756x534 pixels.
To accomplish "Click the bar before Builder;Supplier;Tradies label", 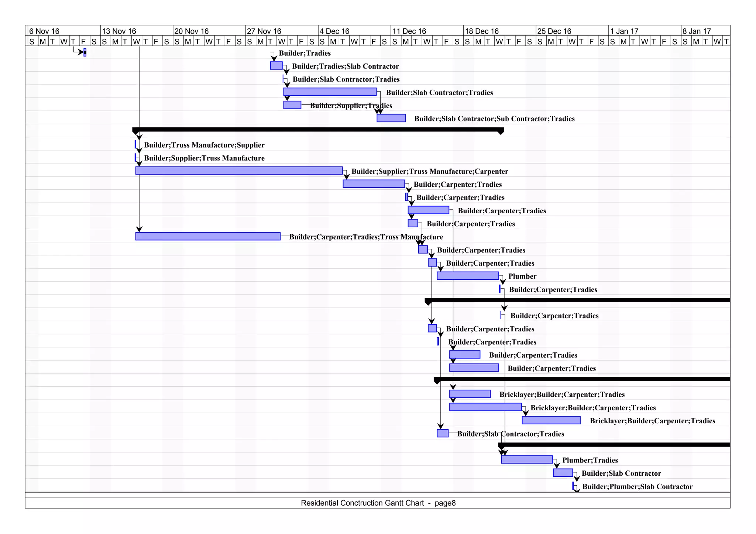I will pyautogui.click(x=292, y=105).
